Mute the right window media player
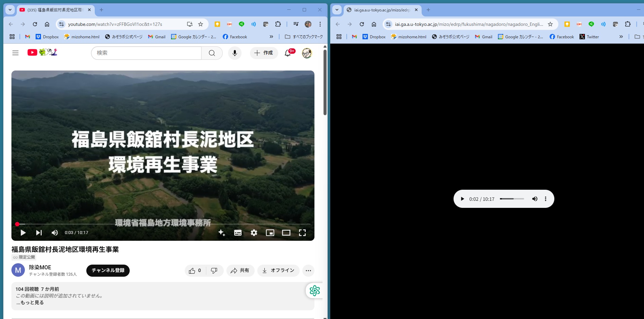Screen dimensions: 644x319 coord(535,199)
